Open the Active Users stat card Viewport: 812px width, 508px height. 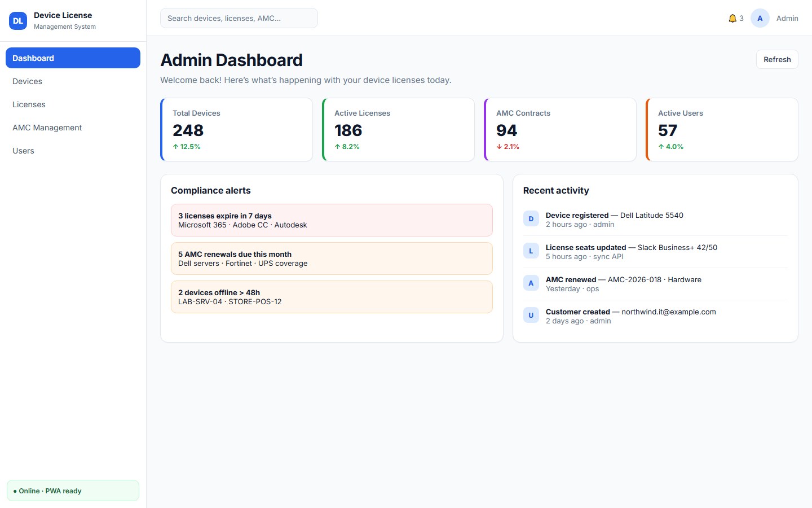[x=722, y=130]
